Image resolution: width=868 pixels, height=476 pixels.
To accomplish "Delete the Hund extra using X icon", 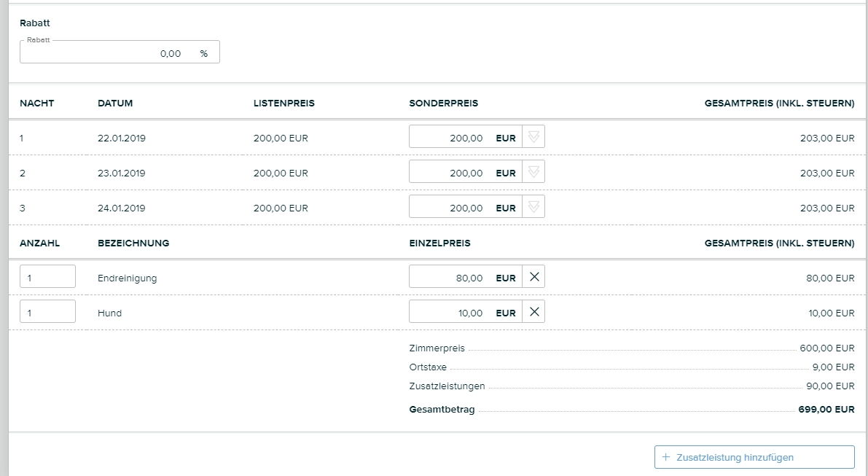I will pos(533,312).
